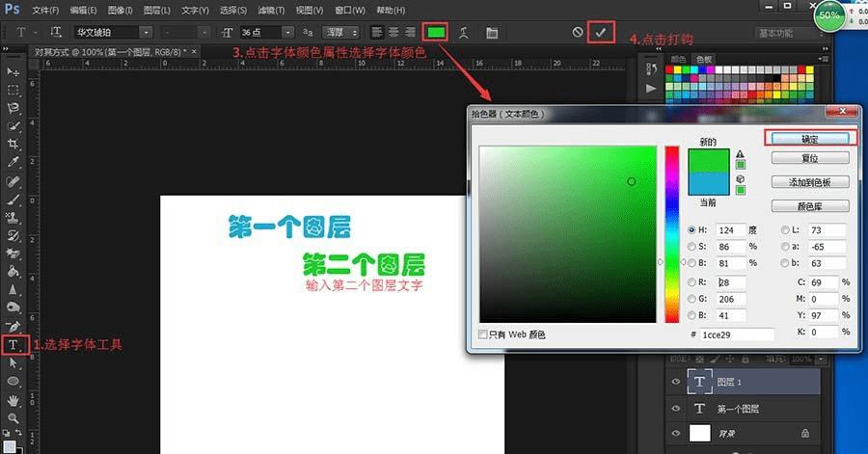Viewport: 868px width, 454px height.
Task: Click 复位 reset button
Action: pyautogui.click(x=810, y=158)
